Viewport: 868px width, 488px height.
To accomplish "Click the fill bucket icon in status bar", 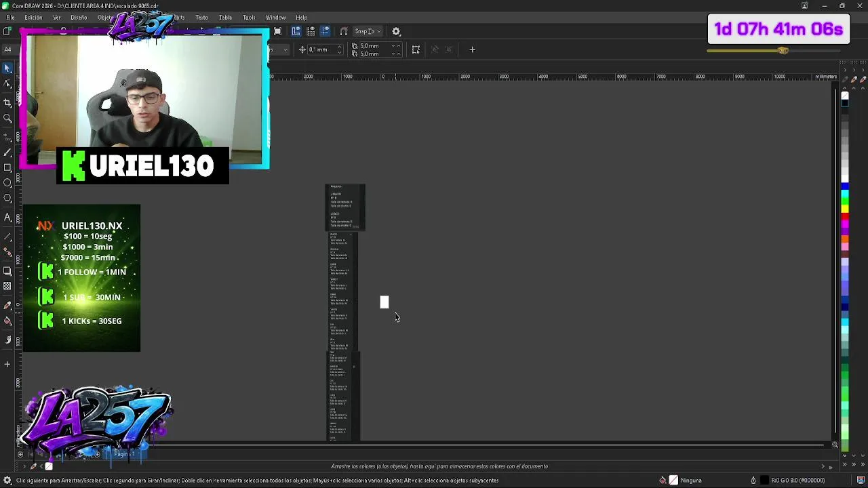I will 663,481.
